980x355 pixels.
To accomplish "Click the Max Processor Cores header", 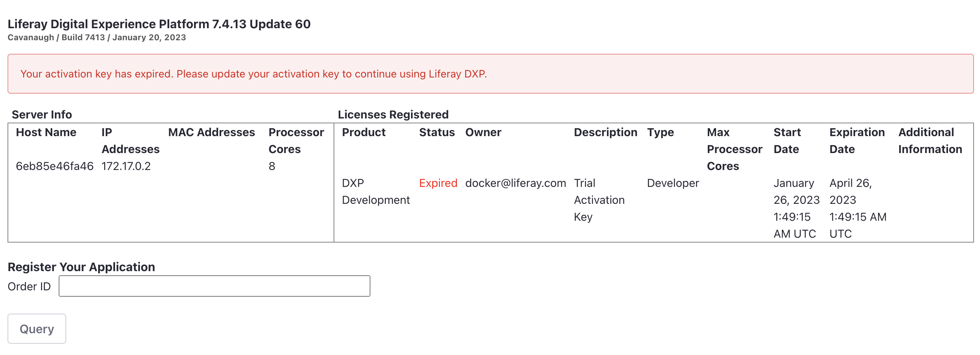I will pos(734,149).
